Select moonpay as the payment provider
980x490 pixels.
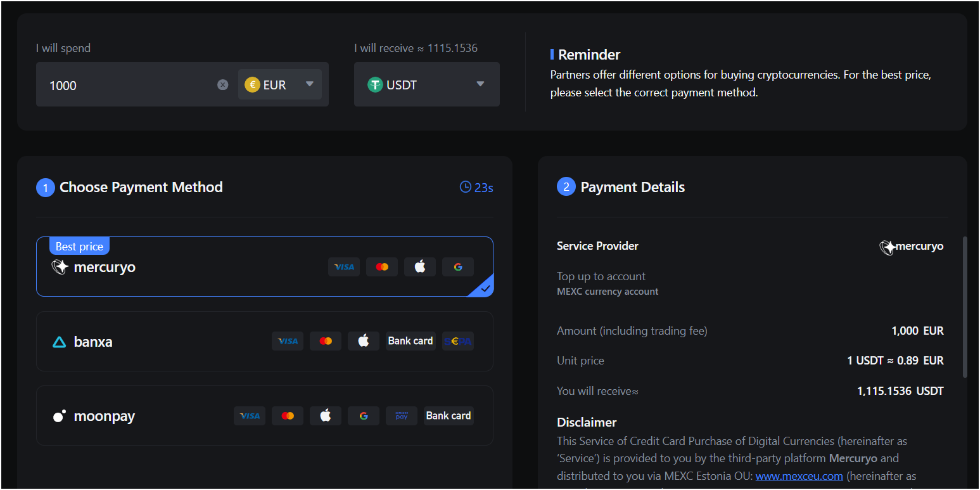104,416
